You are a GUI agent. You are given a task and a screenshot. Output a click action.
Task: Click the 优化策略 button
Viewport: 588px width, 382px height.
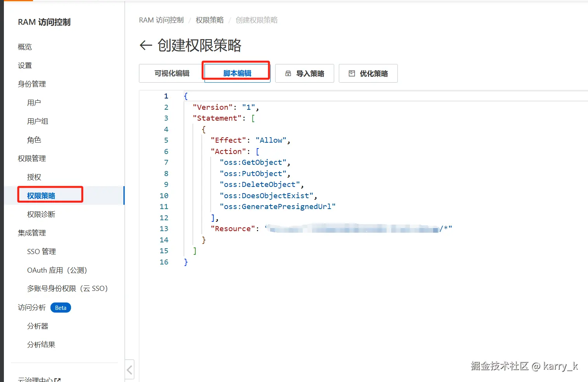[368, 73]
